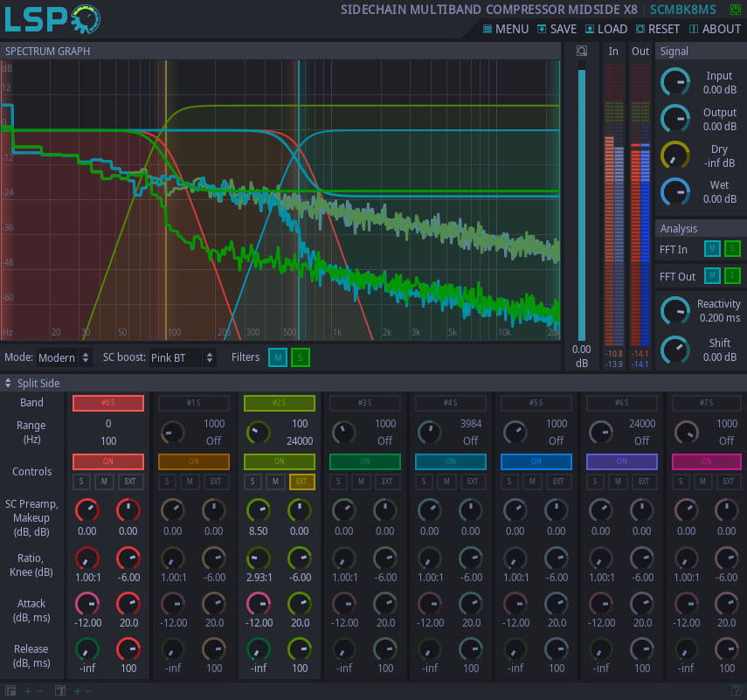Click band #0 S Makeup knob
Screen dimensions: 747x700
tap(128, 510)
